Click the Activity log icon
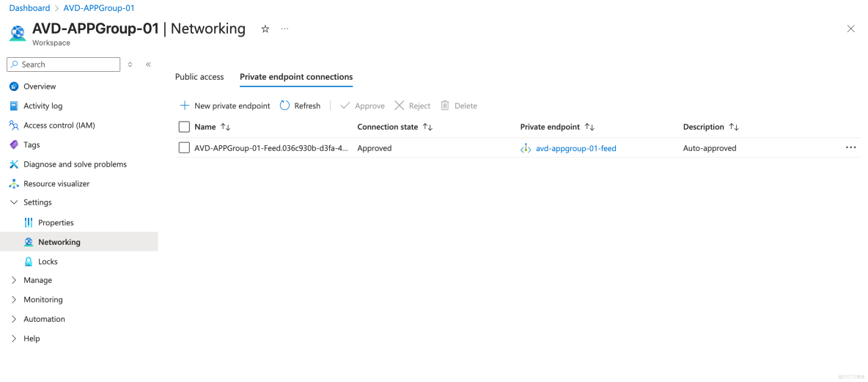The height and width of the screenshot is (382, 868). [14, 106]
